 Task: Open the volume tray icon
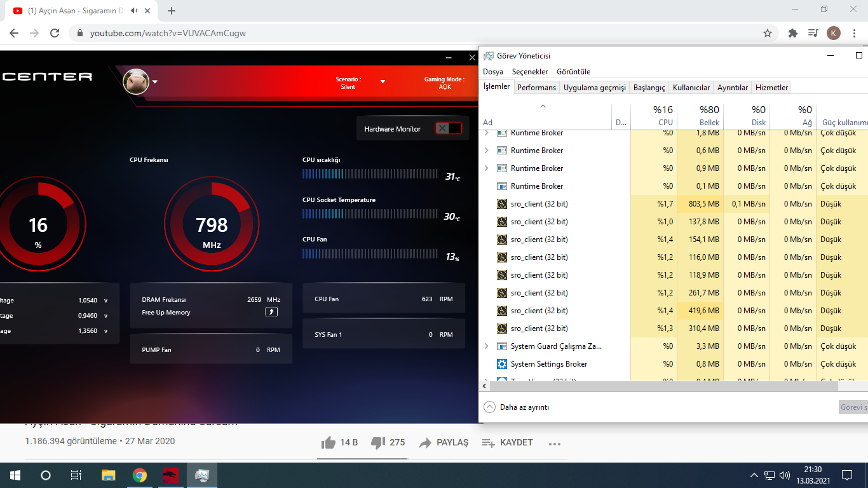pyautogui.click(x=784, y=475)
